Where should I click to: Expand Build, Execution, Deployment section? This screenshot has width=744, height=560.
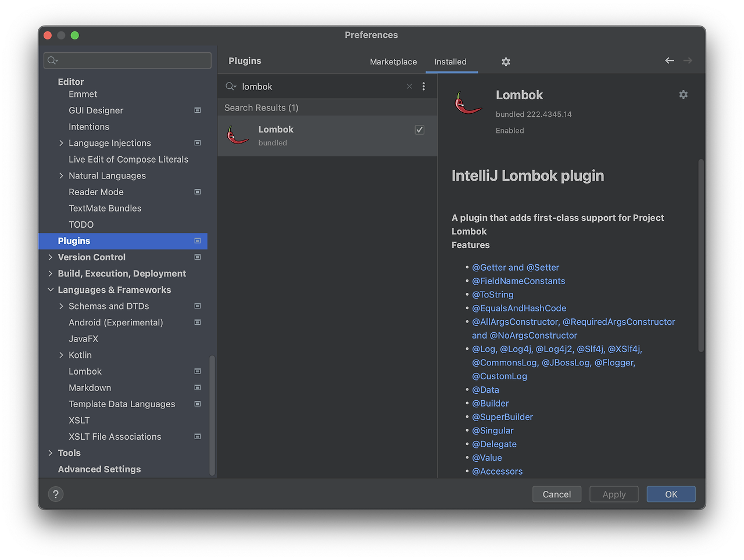coord(51,273)
